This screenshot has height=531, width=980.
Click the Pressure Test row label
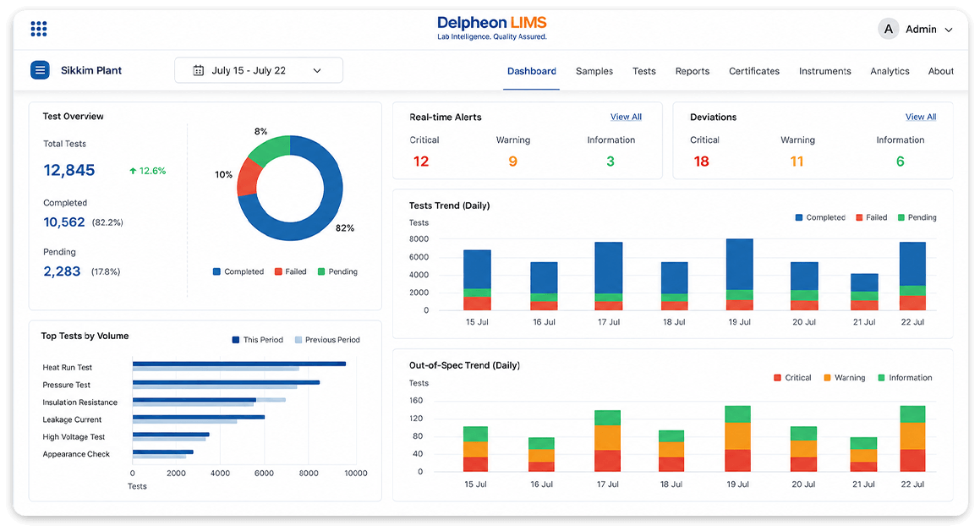click(66, 385)
